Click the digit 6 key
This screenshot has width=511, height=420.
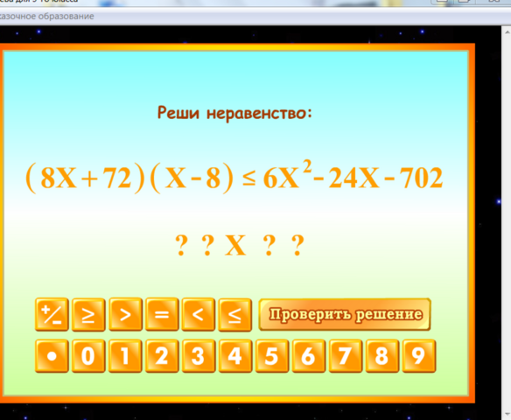(x=309, y=356)
